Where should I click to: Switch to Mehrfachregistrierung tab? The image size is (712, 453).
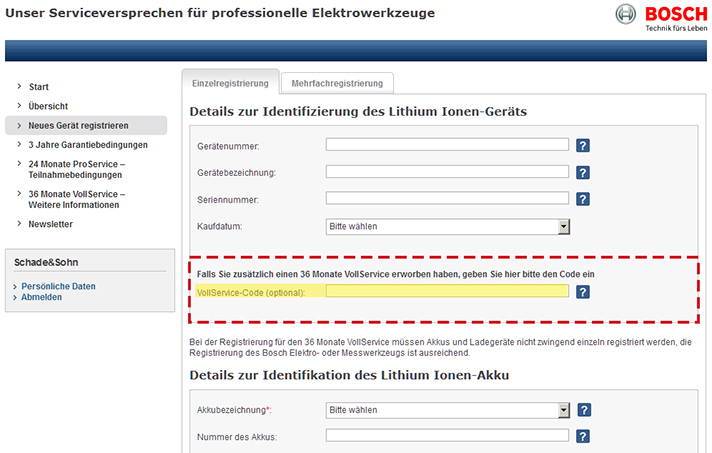click(337, 83)
